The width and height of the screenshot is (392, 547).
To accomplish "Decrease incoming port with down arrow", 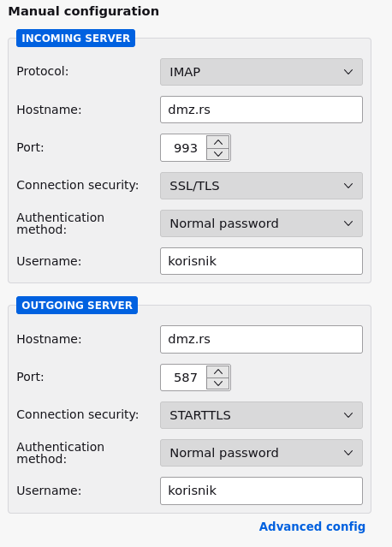I will pyautogui.click(x=218, y=154).
